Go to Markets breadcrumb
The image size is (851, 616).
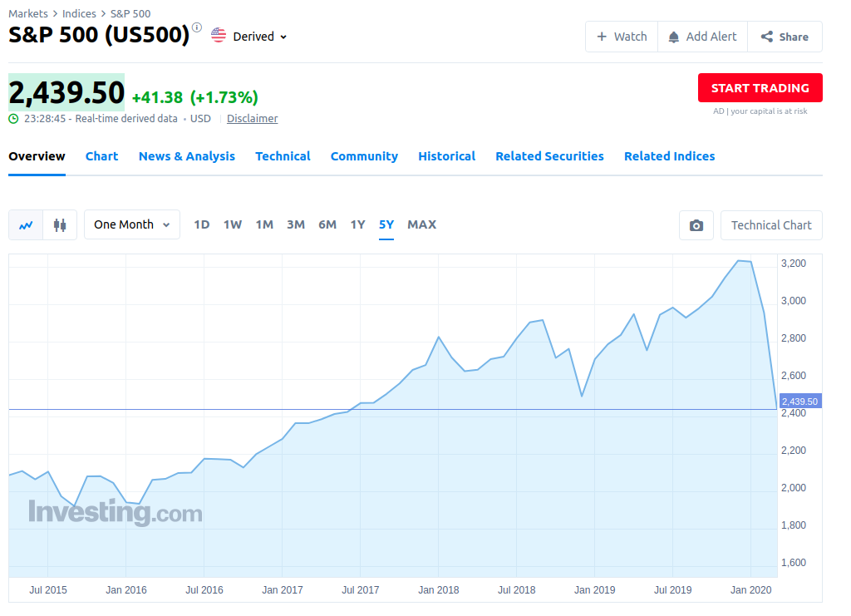click(x=28, y=13)
